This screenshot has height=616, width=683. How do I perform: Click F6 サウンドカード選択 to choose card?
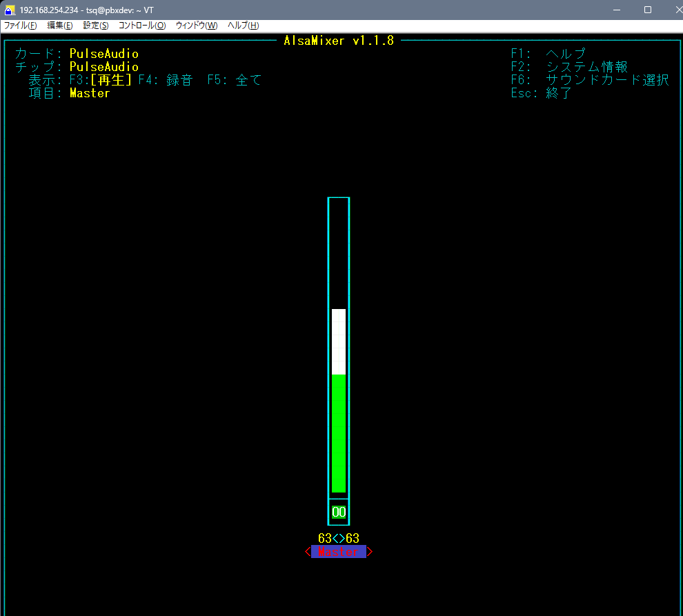tap(590, 80)
